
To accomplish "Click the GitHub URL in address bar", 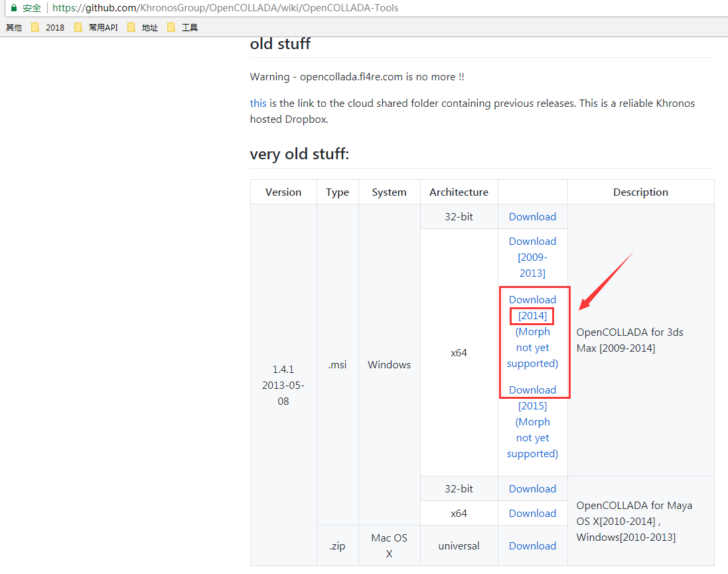I will point(225,8).
